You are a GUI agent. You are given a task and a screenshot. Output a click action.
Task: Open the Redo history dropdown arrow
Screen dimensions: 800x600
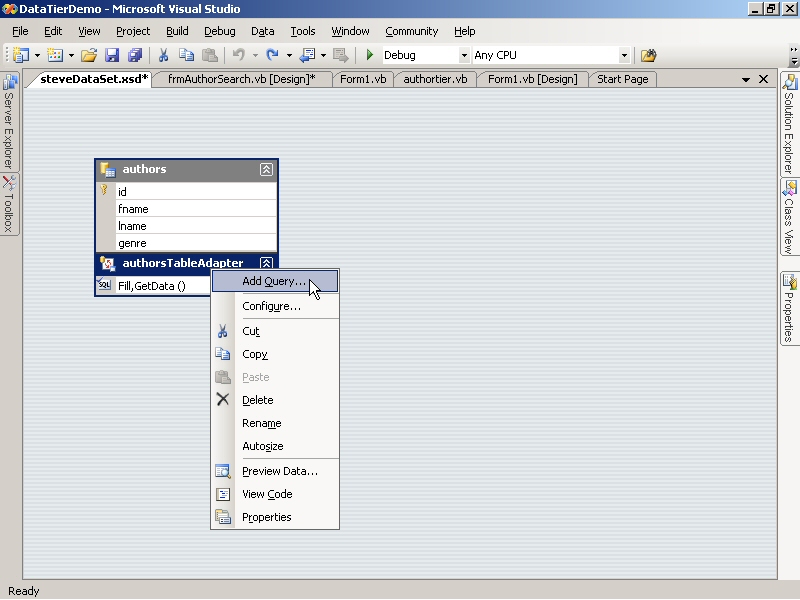pyautogui.click(x=289, y=55)
